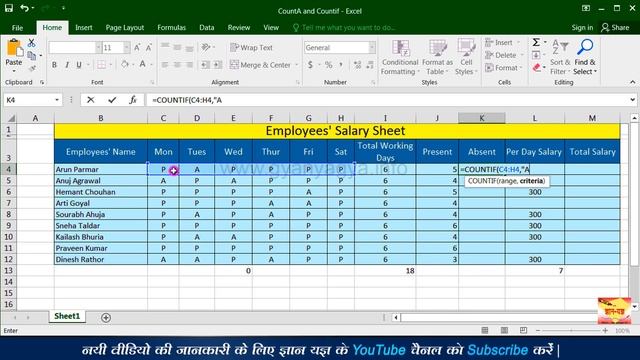Collapse the ribbon
Image resolution: width=640 pixels, height=360 pixels.
pos(632,82)
